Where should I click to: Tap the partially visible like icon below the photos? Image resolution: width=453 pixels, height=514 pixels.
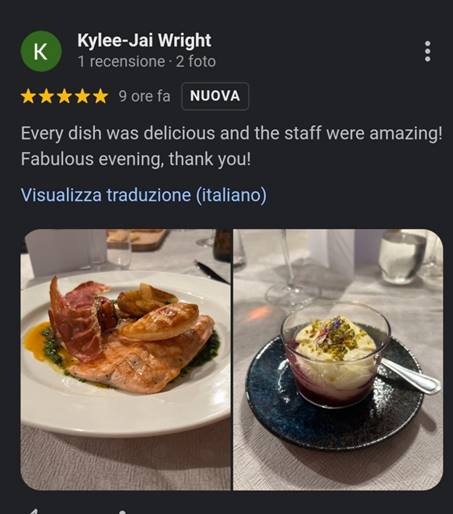pos(33,511)
